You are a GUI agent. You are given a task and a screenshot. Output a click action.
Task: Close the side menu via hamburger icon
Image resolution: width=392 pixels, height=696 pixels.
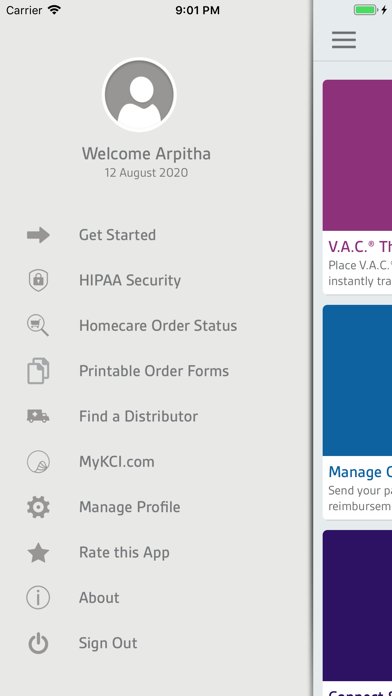click(x=344, y=40)
